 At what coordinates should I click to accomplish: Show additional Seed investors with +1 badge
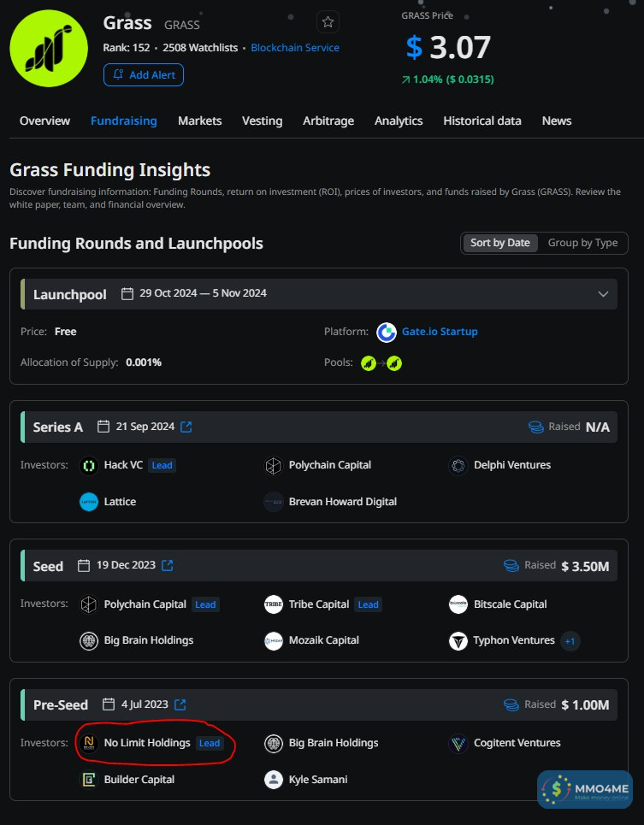coord(570,640)
